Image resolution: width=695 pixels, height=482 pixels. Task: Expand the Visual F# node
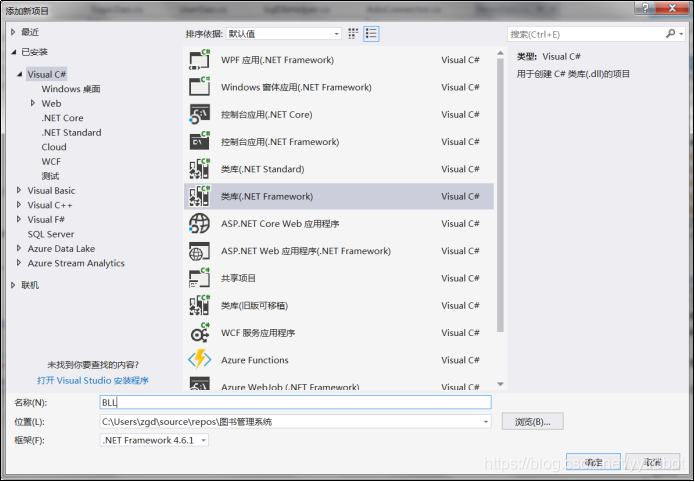[x=19, y=219]
